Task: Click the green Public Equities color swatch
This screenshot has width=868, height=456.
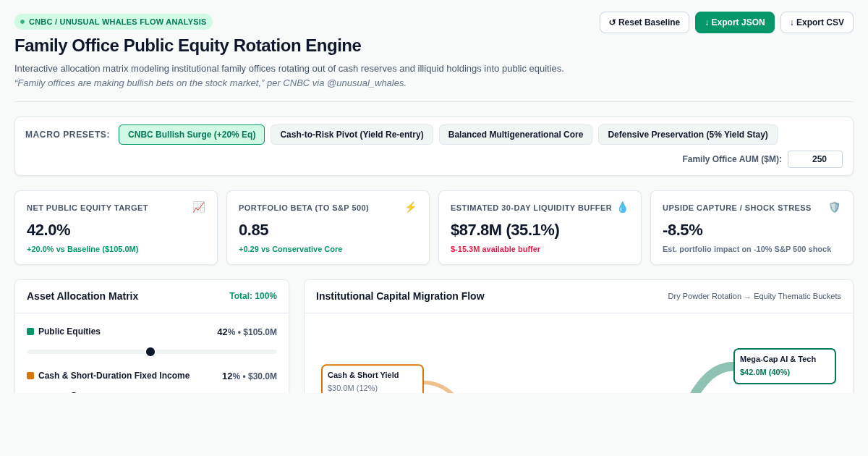Action: click(30, 332)
